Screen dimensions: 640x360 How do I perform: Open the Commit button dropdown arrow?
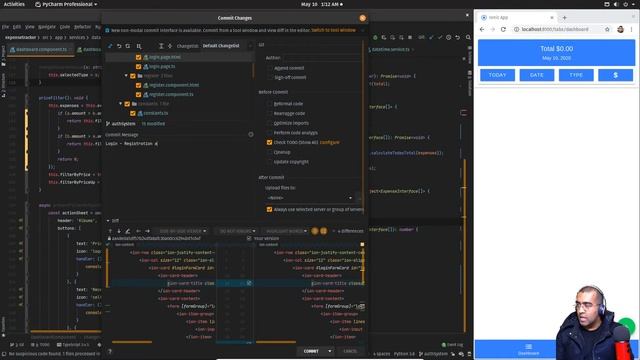(330, 351)
